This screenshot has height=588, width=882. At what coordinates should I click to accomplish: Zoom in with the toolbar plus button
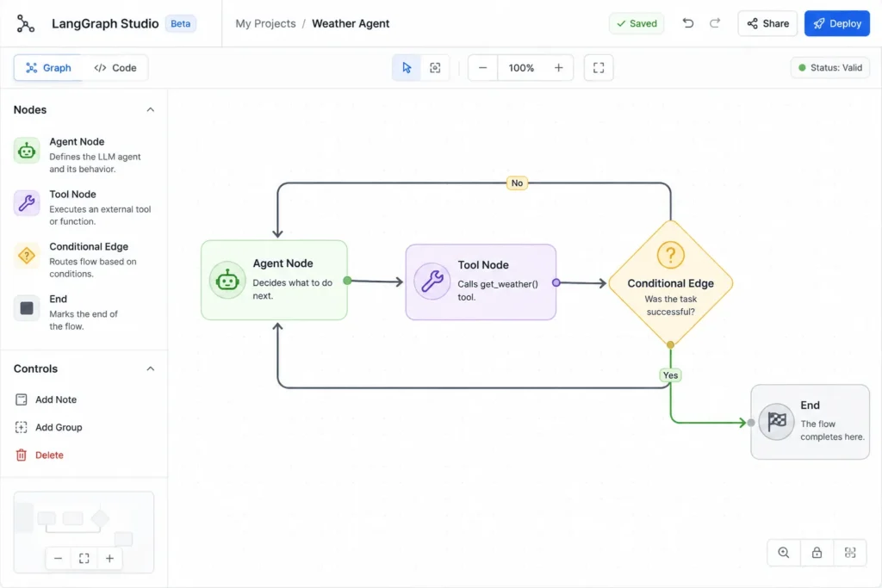pos(558,67)
